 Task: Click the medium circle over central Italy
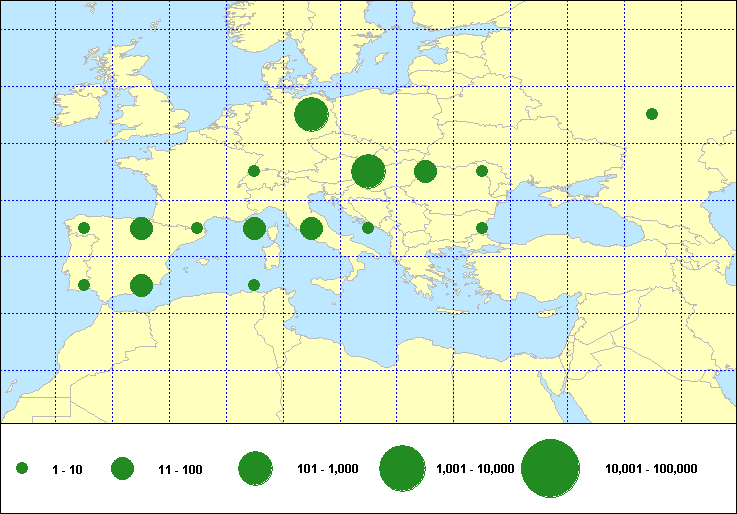point(311,229)
